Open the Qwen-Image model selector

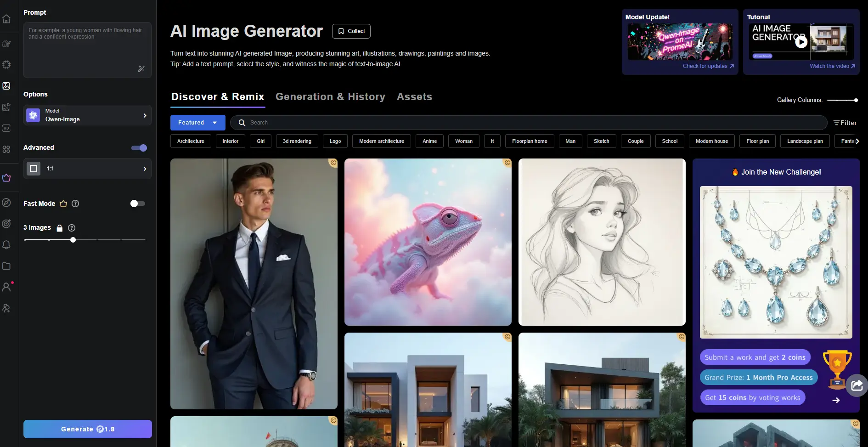click(x=87, y=115)
